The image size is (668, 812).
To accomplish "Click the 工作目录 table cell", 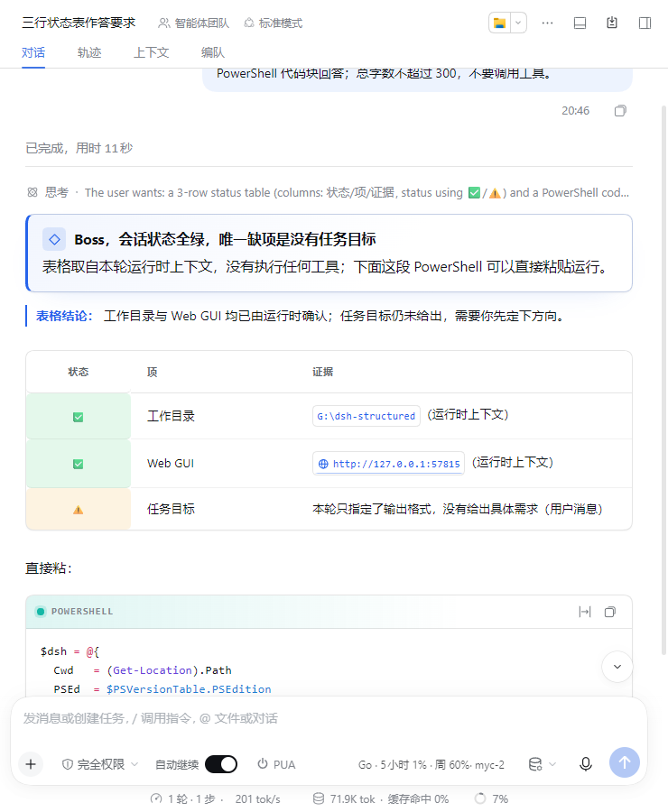I will [x=171, y=416].
